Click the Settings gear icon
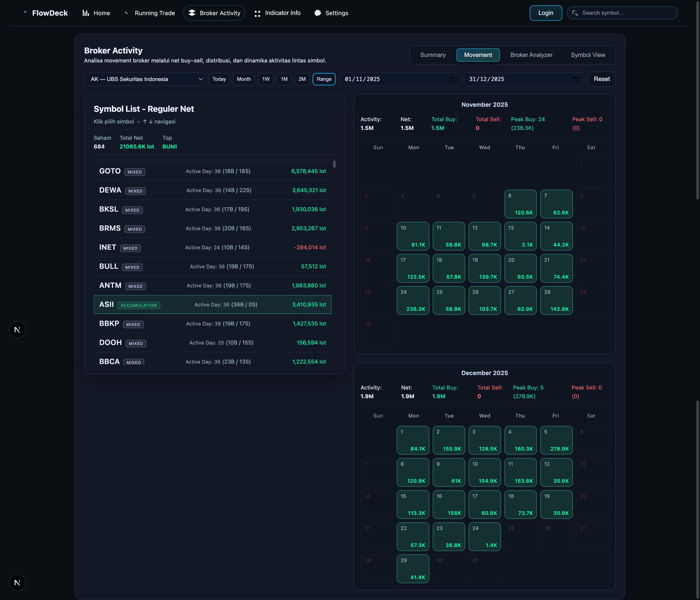Viewport: 700px width, 600px height. [x=318, y=13]
